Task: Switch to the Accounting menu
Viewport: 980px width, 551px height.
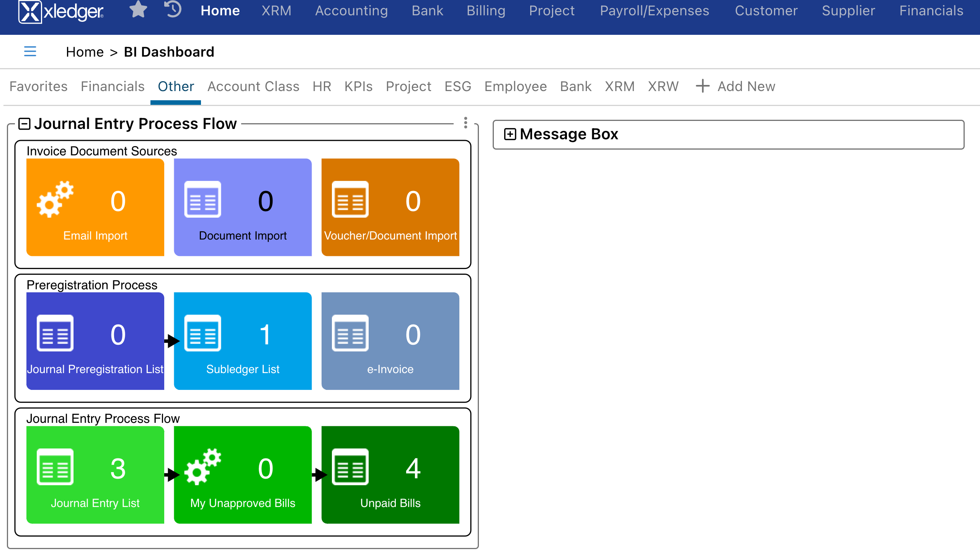Action: (351, 10)
